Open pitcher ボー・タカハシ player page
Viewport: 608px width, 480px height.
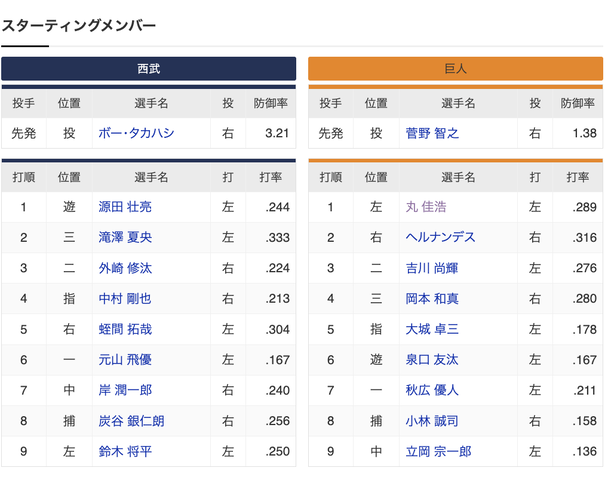tap(136, 133)
